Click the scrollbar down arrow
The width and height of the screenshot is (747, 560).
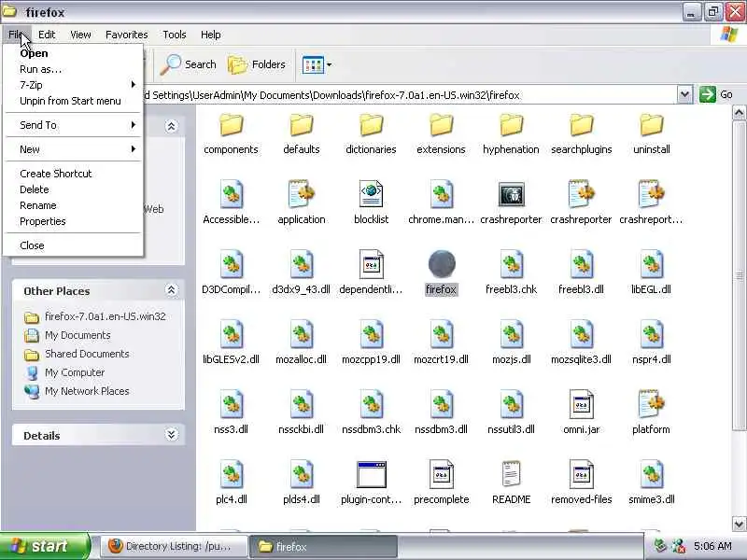739,524
